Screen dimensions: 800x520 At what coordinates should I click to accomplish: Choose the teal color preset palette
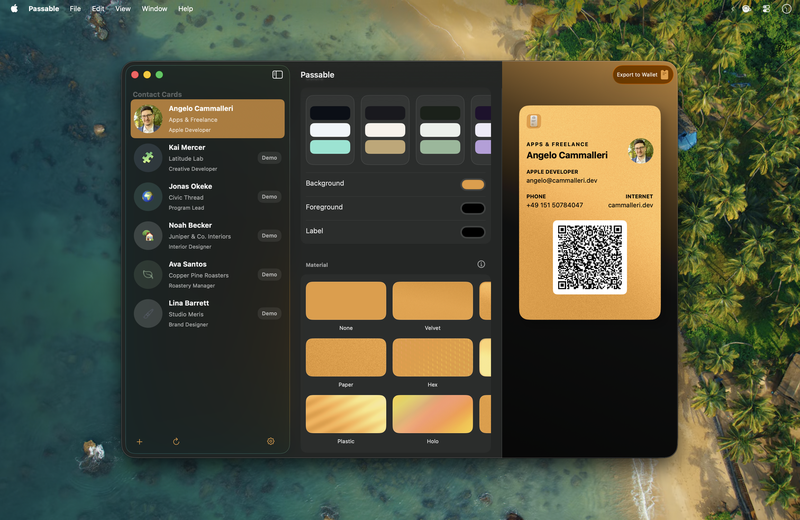pyautogui.click(x=330, y=130)
